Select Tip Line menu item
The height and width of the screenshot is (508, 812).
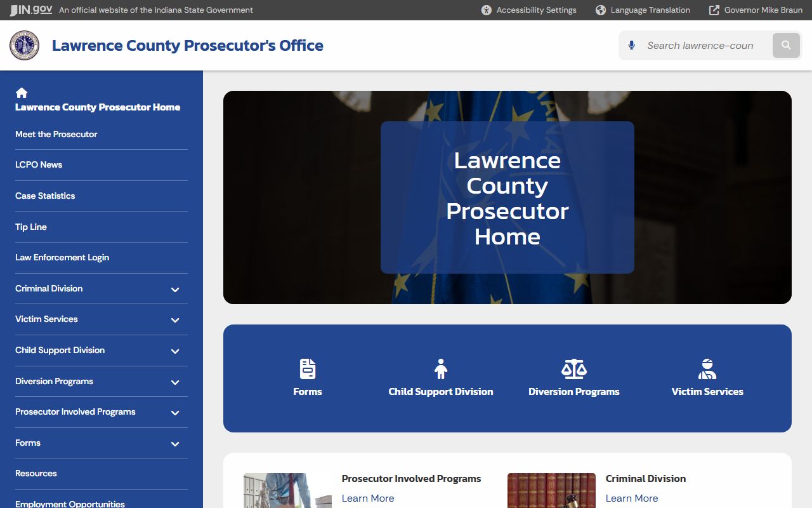coord(31,227)
